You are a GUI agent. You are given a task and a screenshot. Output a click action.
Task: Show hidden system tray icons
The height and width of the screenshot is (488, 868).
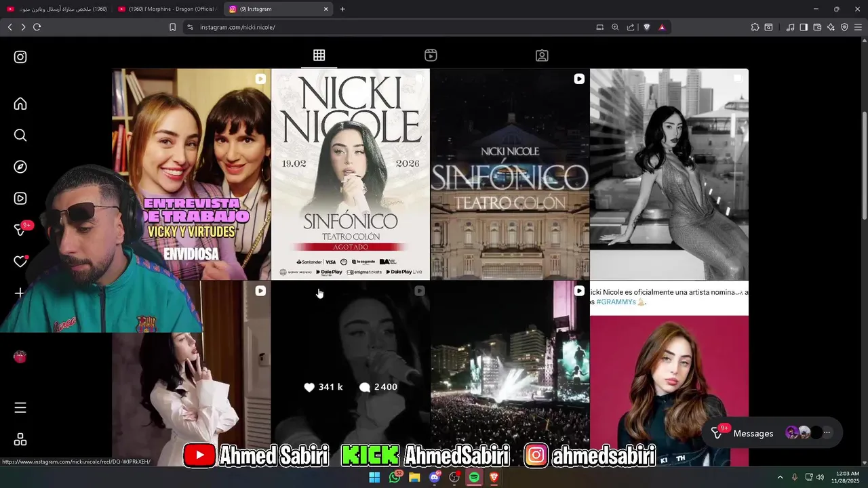click(780, 477)
